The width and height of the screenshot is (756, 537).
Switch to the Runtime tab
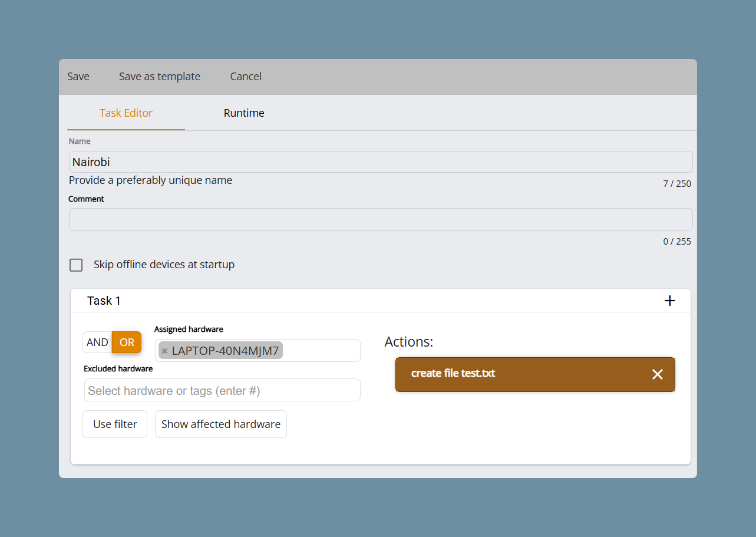[x=244, y=113]
